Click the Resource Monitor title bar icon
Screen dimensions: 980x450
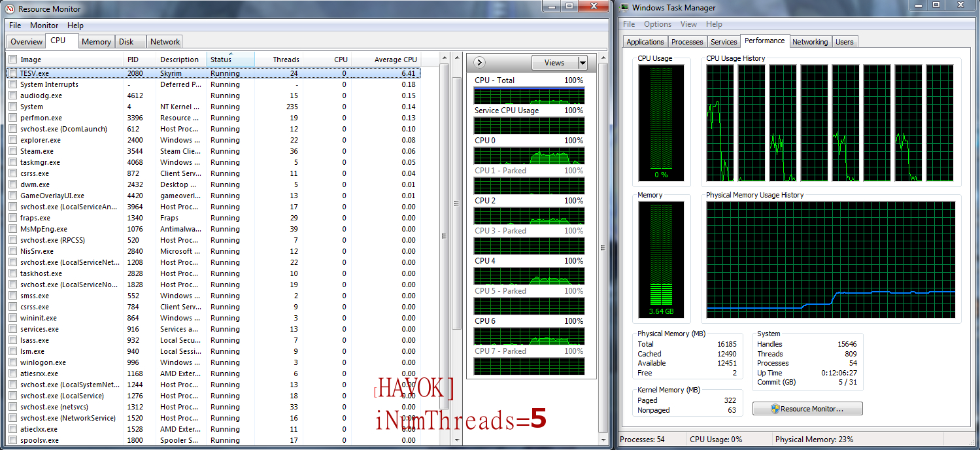[10, 9]
